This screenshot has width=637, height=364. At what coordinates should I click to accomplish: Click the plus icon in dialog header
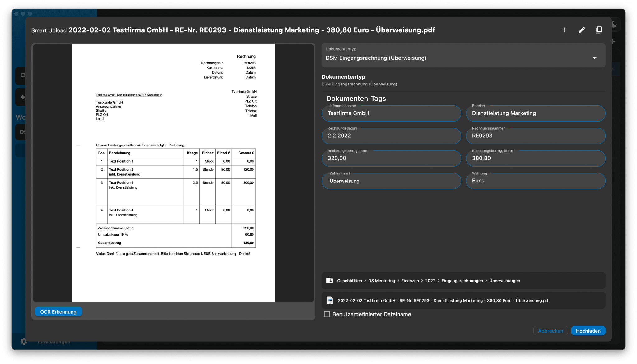point(565,30)
